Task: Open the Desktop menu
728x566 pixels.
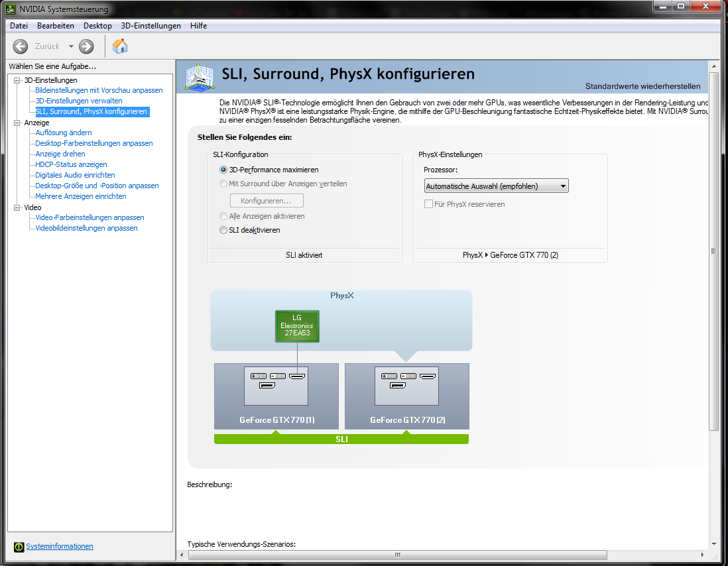Action: tap(97, 26)
